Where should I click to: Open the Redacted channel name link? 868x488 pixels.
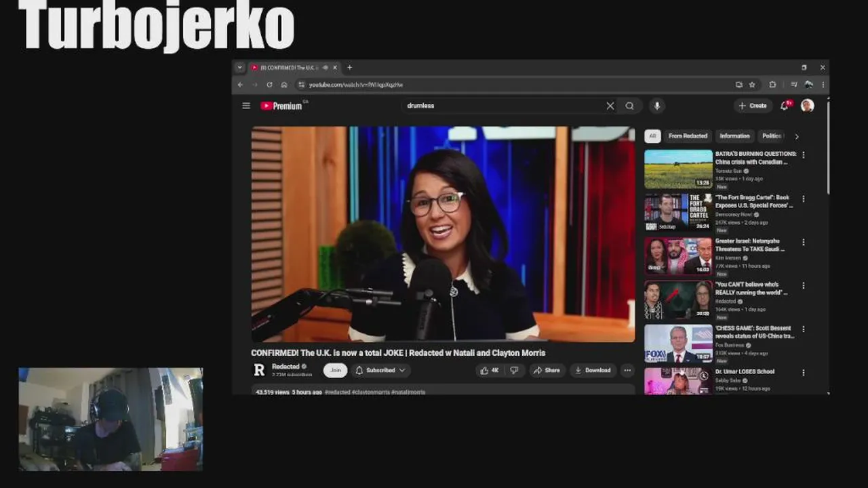[x=285, y=367]
